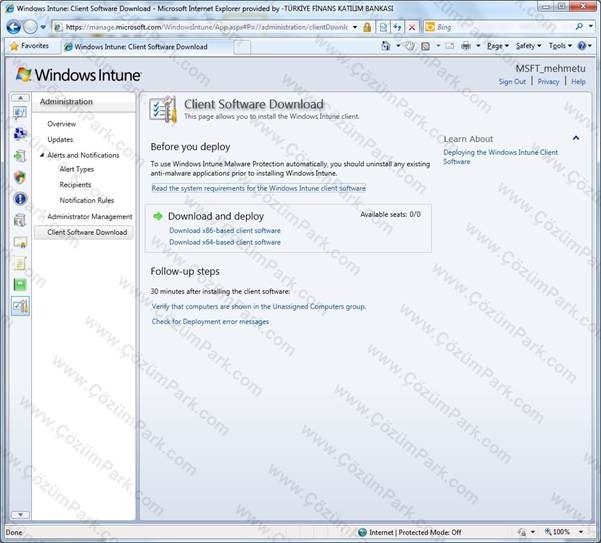Open the Computers workspace icon
601x543 pixels.
click(x=20, y=134)
